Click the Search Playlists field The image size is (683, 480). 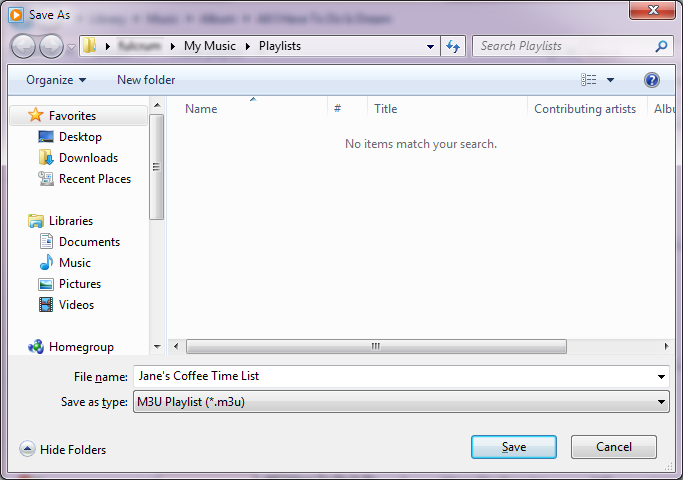point(563,46)
